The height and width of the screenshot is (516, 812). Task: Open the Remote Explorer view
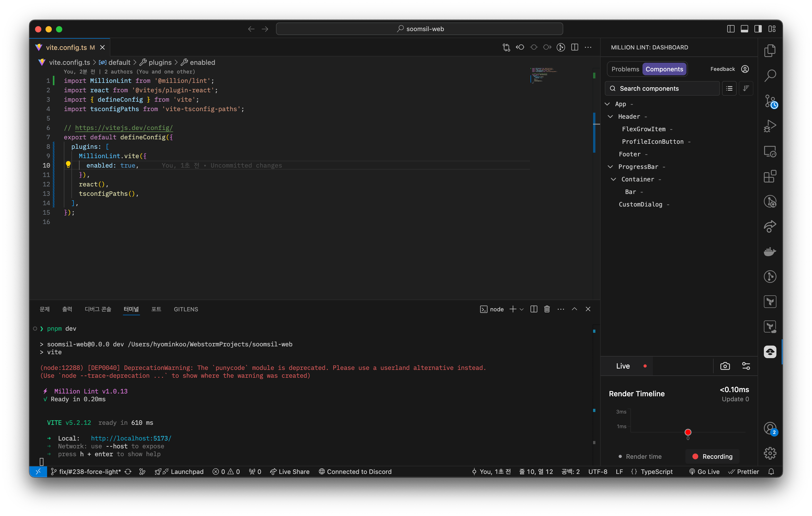pyautogui.click(x=770, y=151)
